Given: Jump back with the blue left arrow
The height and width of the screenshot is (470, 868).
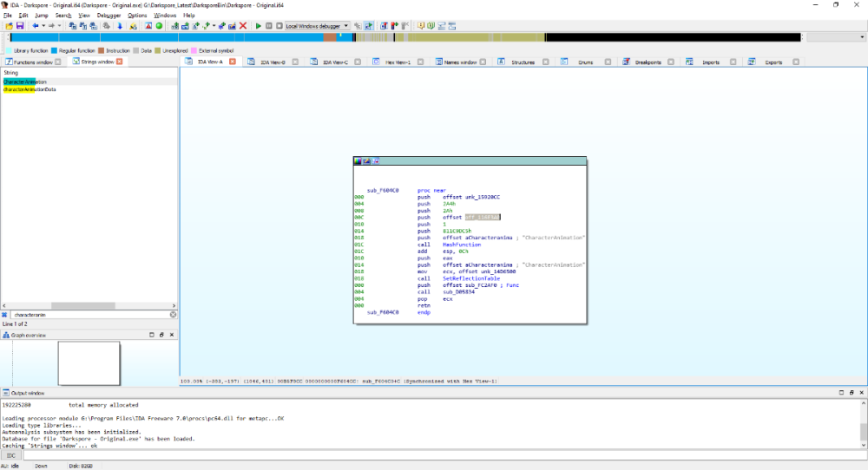Looking at the screenshot, I should tap(36, 26).
